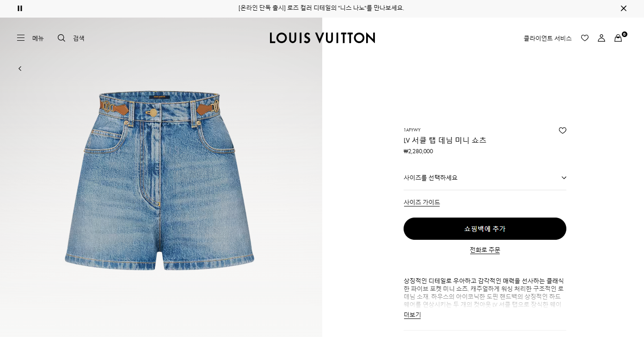Open the account profile icon

tap(601, 38)
